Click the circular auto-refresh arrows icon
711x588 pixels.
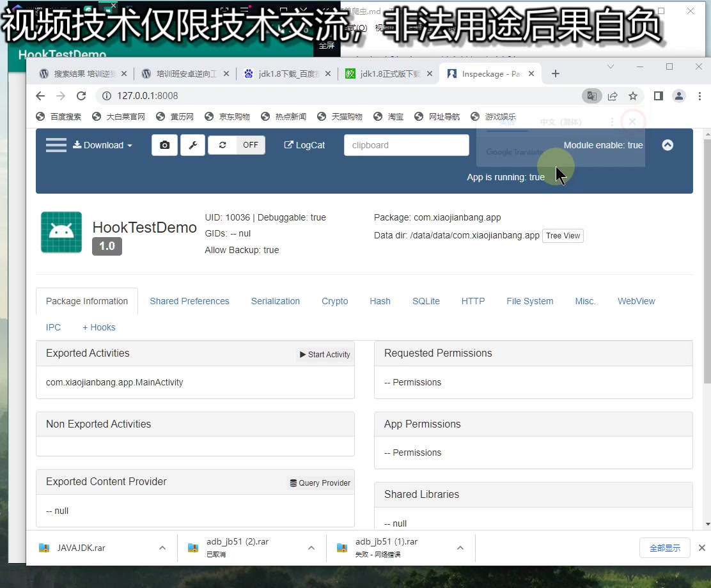(222, 145)
